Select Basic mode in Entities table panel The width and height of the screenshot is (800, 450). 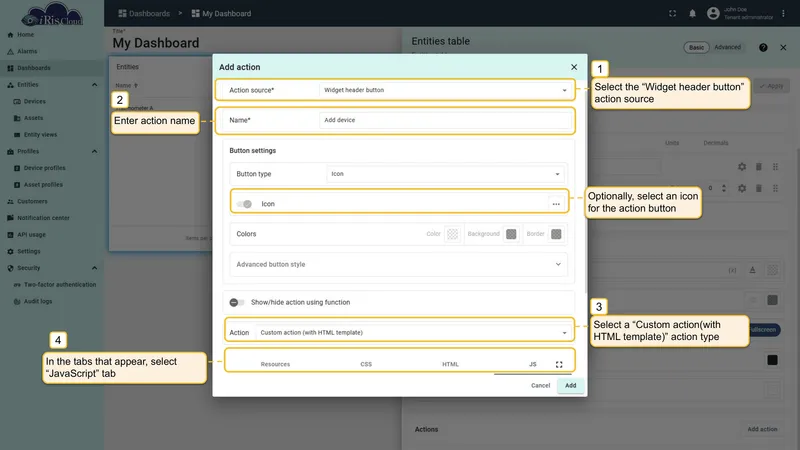(696, 47)
